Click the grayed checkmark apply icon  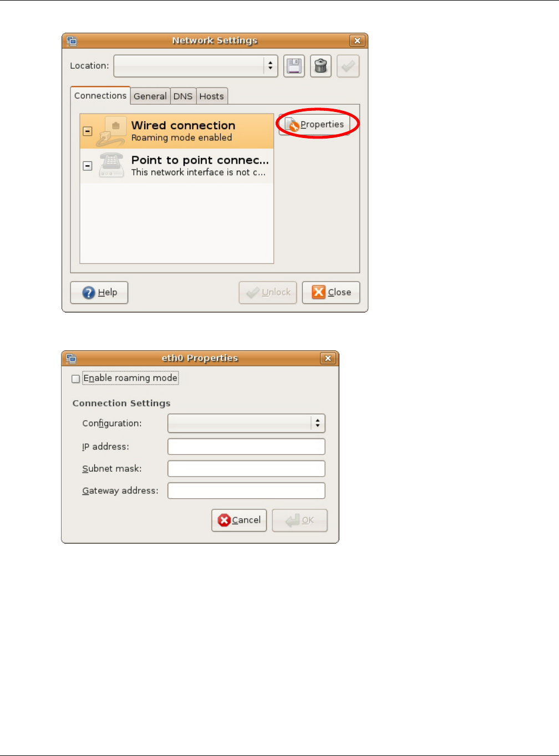[x=348, y=66]
